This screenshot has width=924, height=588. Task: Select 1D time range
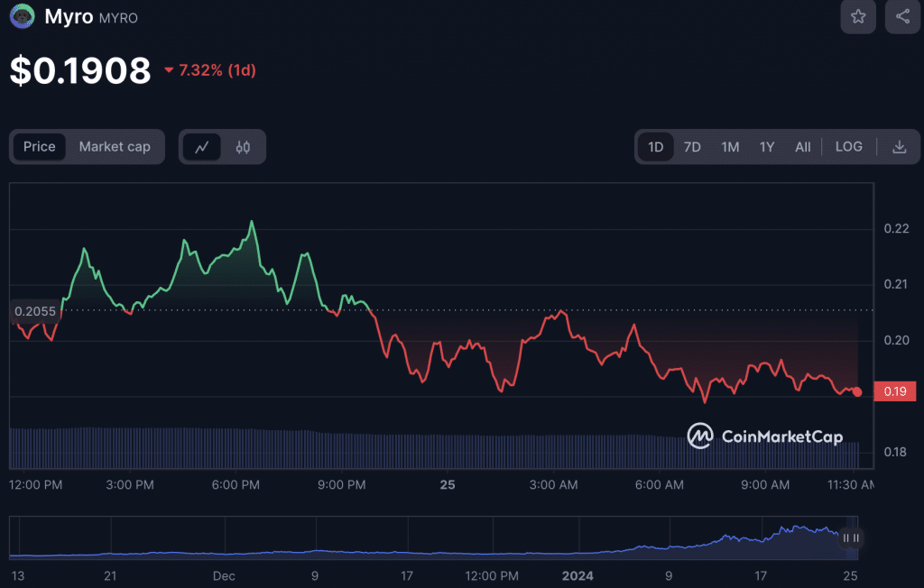tap(655, 147)
